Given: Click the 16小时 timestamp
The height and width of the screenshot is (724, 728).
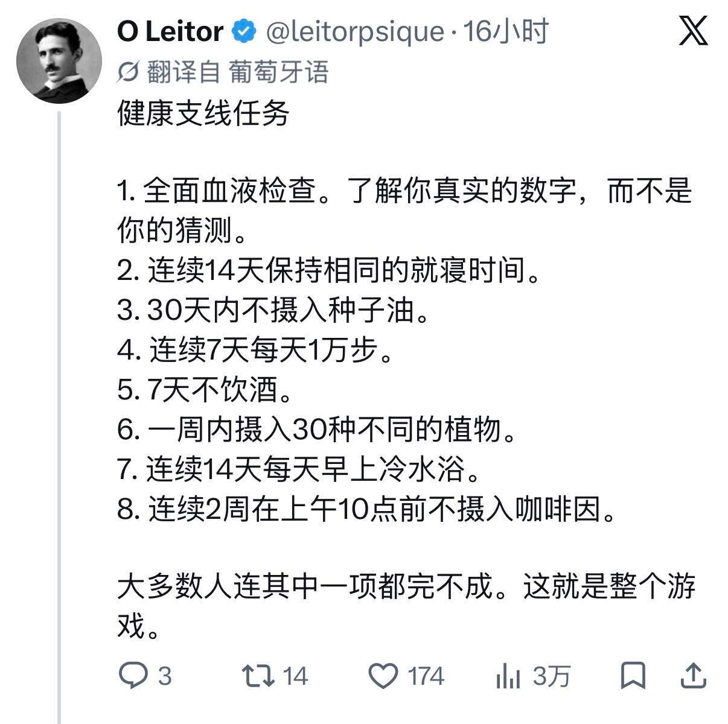Looking at the screenshot, I should [x=505, y=31].
